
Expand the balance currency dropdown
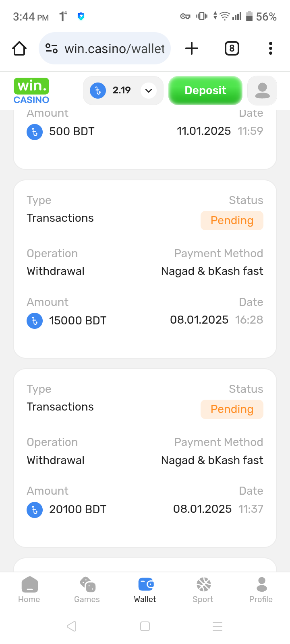[x=149, y=91]
